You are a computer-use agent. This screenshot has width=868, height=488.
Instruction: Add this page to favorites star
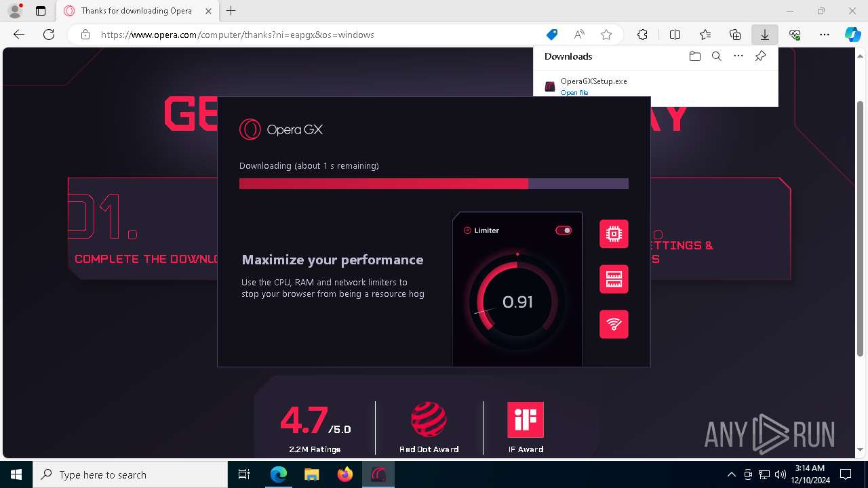(606, 35)
